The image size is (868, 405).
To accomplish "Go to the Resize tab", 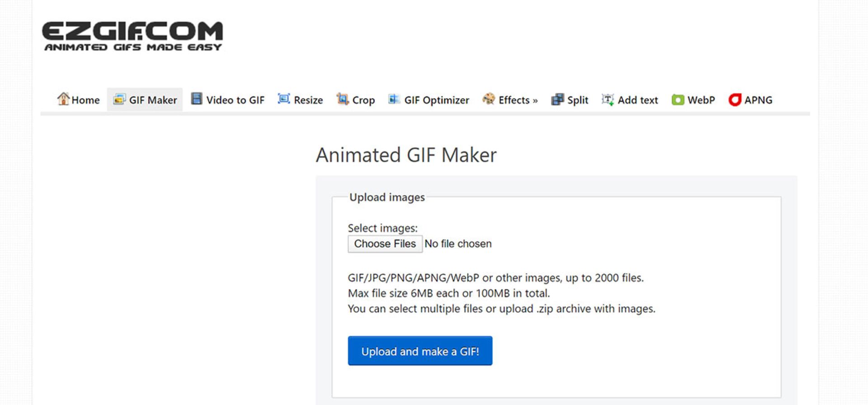I will click(x=308, y=100).
